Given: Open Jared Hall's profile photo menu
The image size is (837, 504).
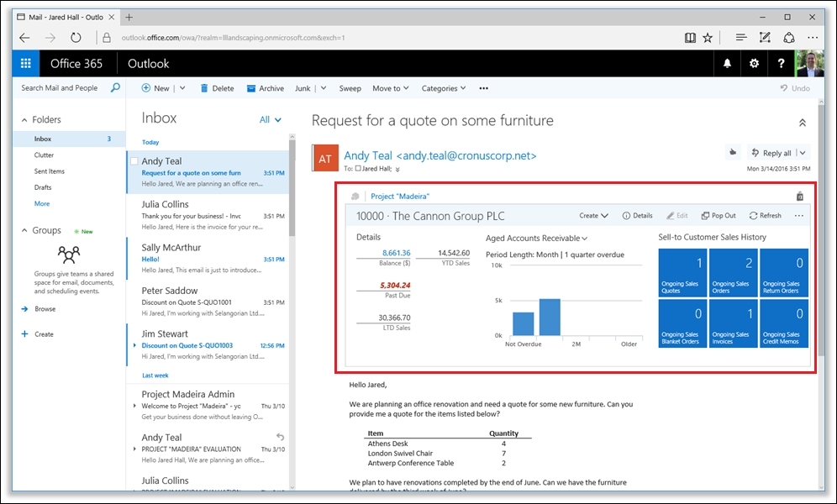Looking at the screenshot, I should click(809, 64).
